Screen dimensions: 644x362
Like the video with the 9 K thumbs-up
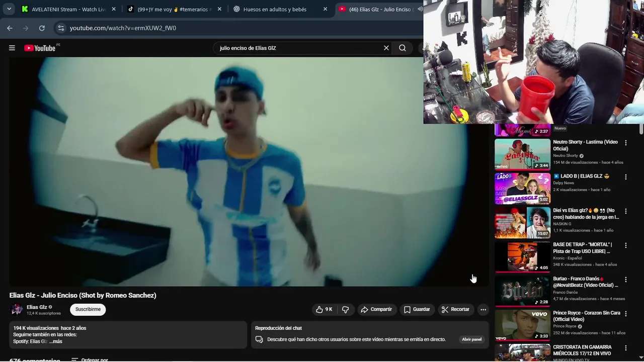point(324,309)
